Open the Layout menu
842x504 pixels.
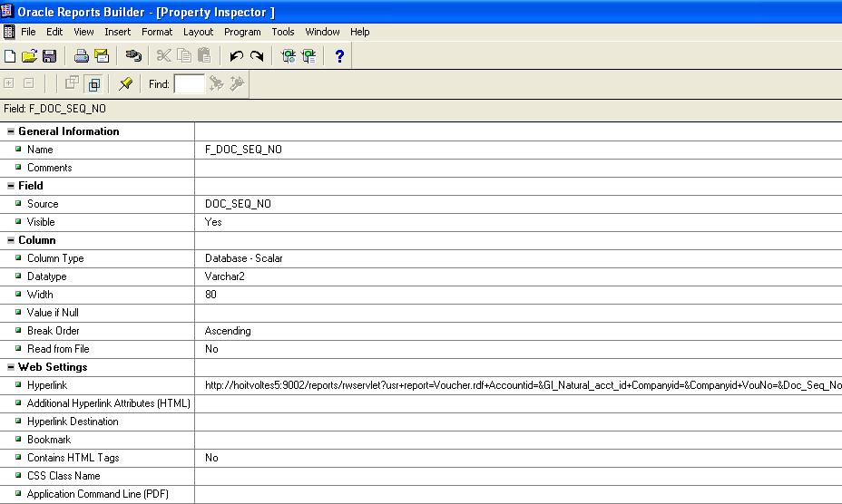(198, 32)
